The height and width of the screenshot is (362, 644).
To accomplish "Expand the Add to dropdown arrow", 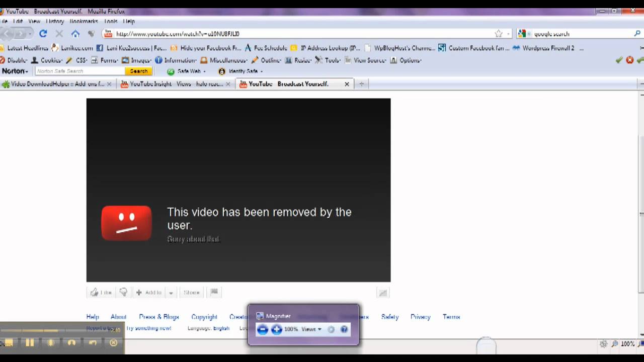I will click(x=171, y=293).
